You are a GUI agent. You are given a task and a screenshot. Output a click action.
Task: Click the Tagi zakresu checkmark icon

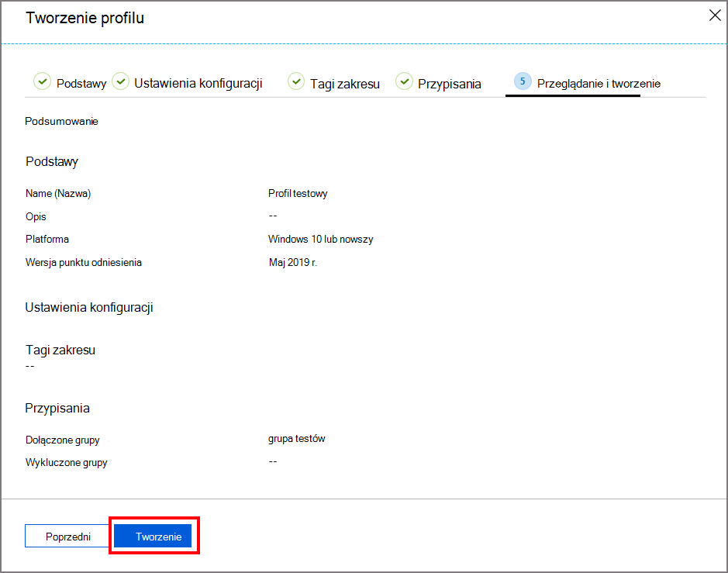click(x=296, y=81)
